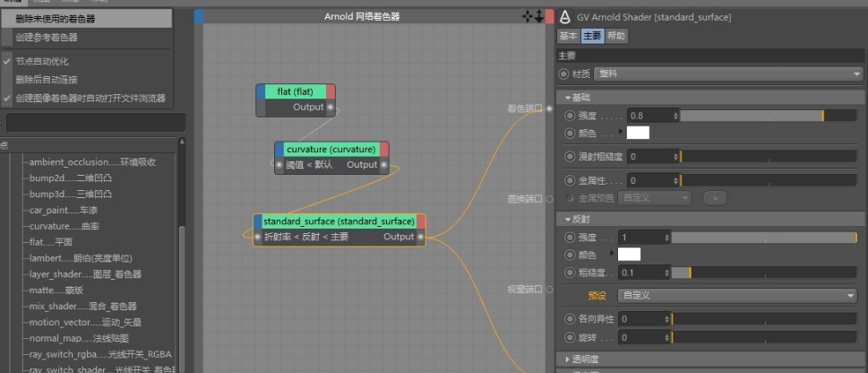Click the Arnold logo icon in header
868x373 pixels.
[x=564, y=17]
